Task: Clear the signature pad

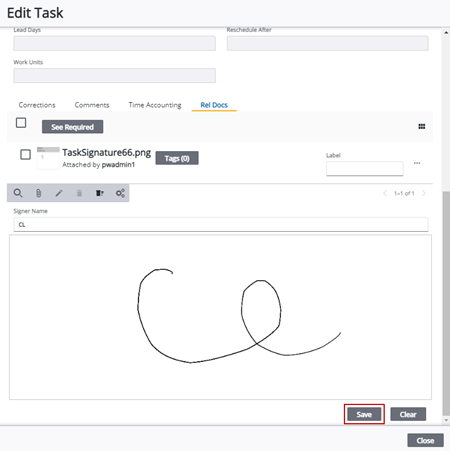Action: [408, 414]
